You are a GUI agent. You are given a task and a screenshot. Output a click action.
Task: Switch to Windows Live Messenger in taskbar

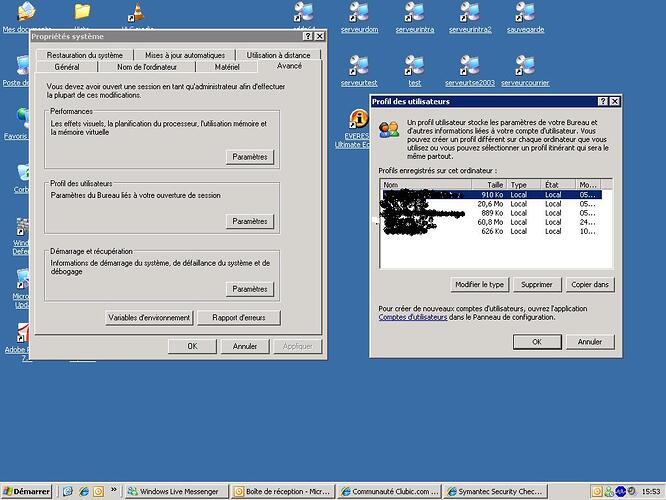tap(175, 491)
